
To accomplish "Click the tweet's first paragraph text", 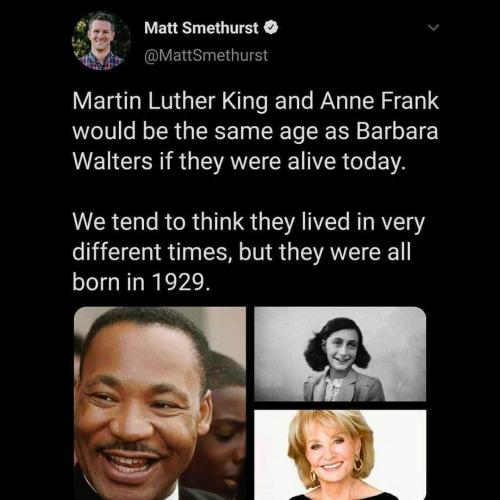I will pyautogui.click(x=255, y=131).
